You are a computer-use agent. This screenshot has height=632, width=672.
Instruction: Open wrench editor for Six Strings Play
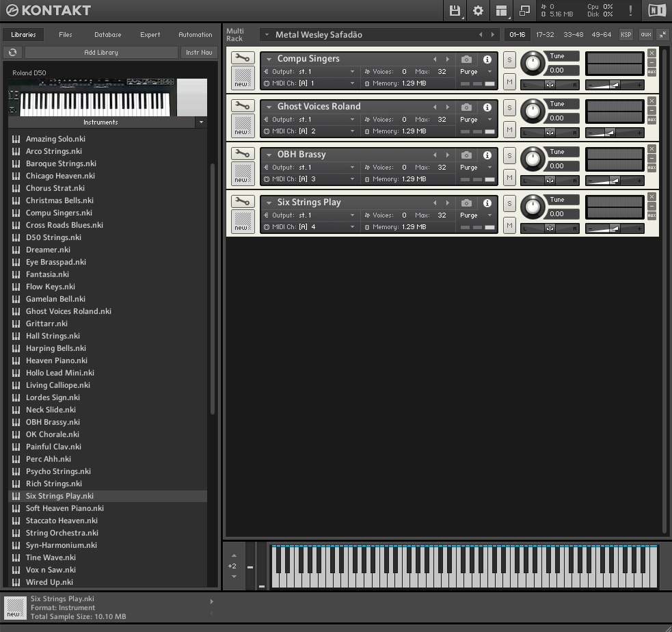point(243,202)
